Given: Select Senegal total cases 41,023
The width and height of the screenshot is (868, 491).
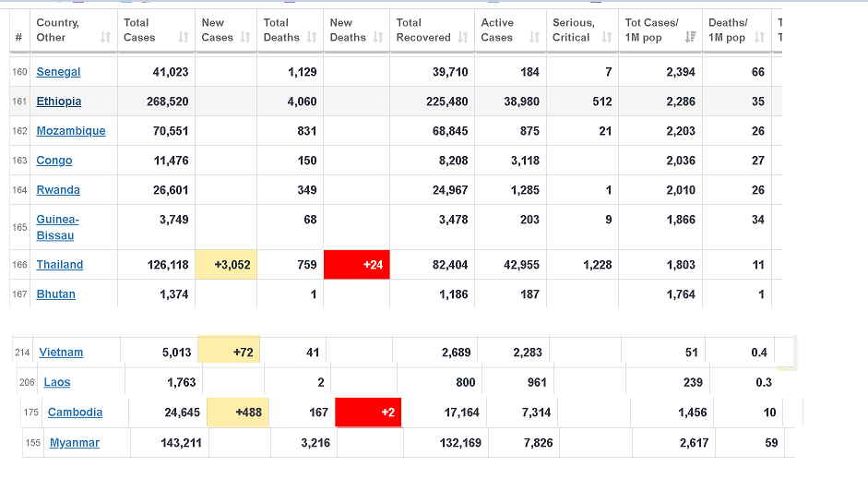Looking at the screenshot, I should tap(171, 72).
